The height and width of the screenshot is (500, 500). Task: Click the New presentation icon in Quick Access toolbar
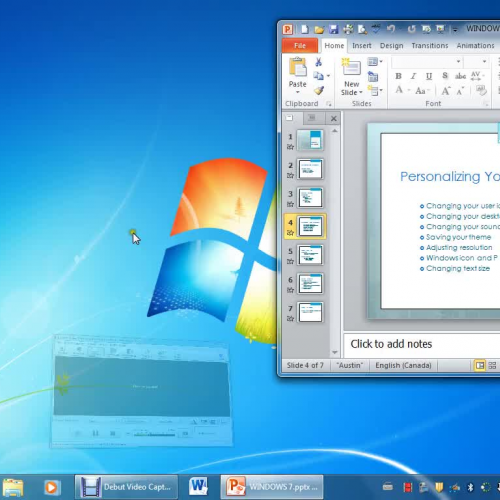pyautogui.click(x=305, y=29)
